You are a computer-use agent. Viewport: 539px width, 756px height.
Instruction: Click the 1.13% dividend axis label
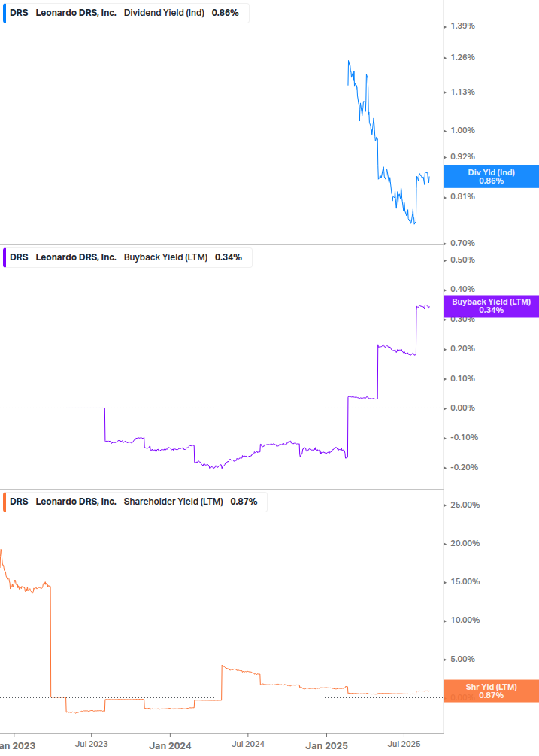463,92
